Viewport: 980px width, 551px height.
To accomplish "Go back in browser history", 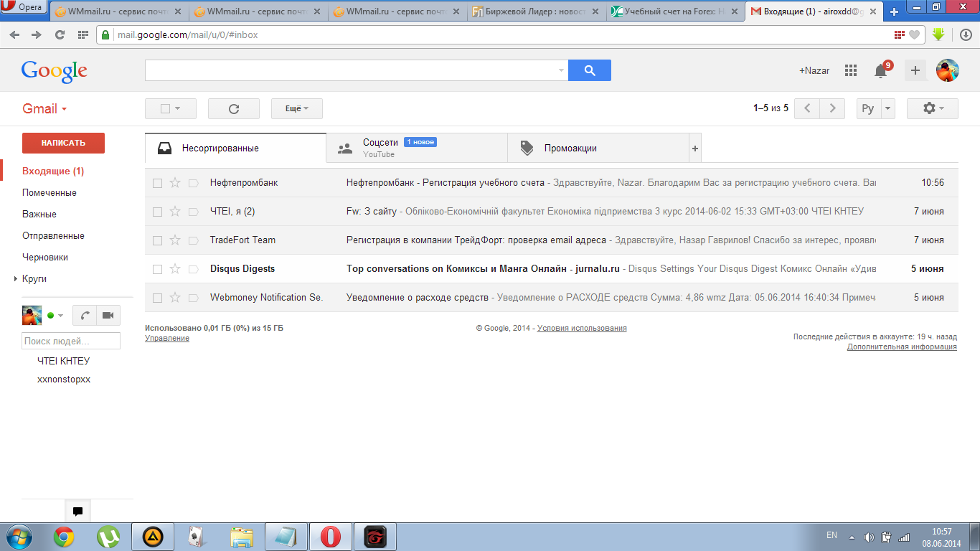I will [x=14, y=34].
